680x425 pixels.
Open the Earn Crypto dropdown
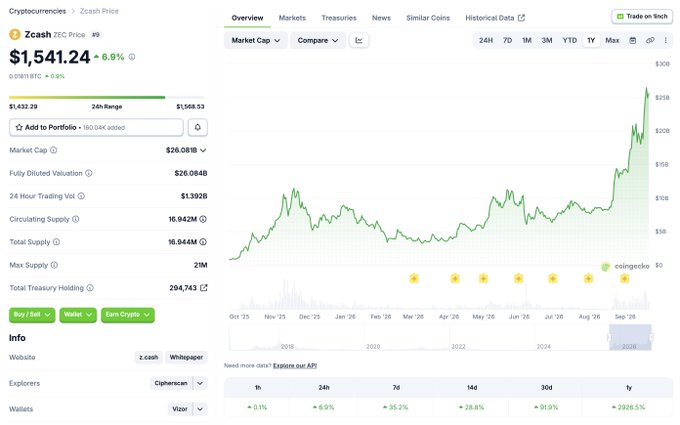click(128, 315)
